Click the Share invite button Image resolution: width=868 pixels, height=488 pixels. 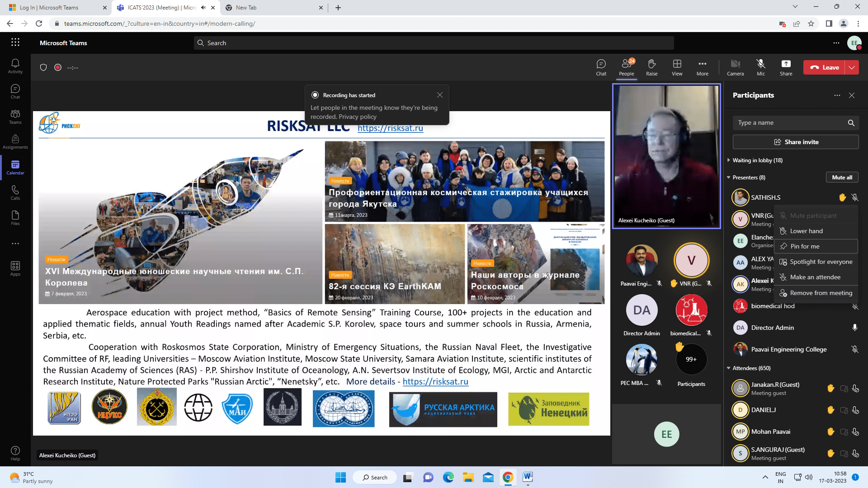(796, 142)
